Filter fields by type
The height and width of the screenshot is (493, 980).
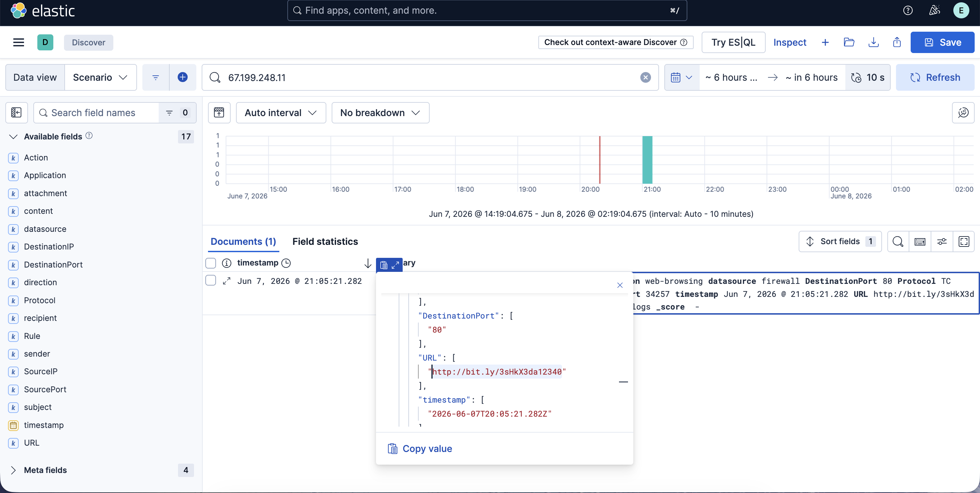tap(177, 113)
